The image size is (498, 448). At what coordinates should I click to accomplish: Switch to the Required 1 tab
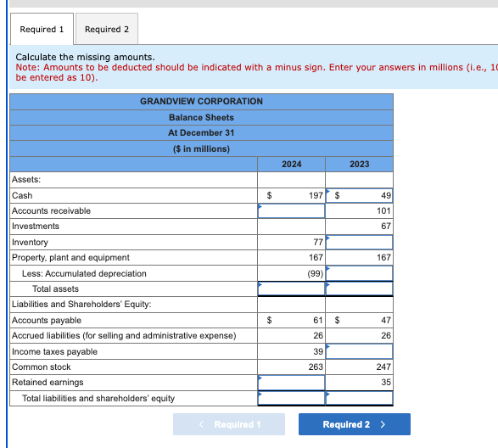coord(42,29)
